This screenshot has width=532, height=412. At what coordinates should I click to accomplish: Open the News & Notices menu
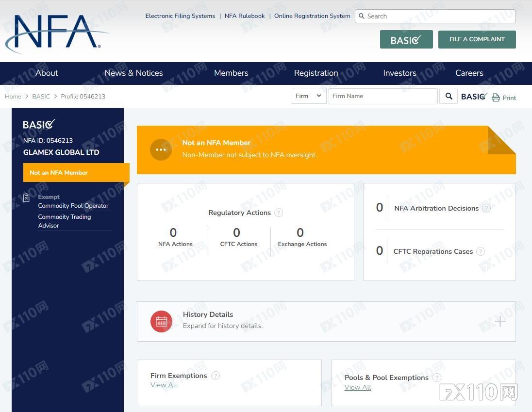133,73
